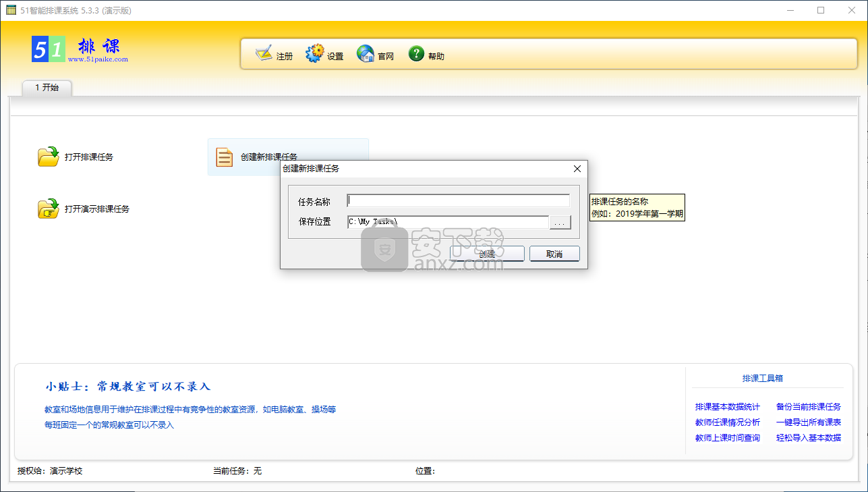This screenshot has height=492, width=868.
Task: Click the app icon in the title bar
Action: (11, 10)
